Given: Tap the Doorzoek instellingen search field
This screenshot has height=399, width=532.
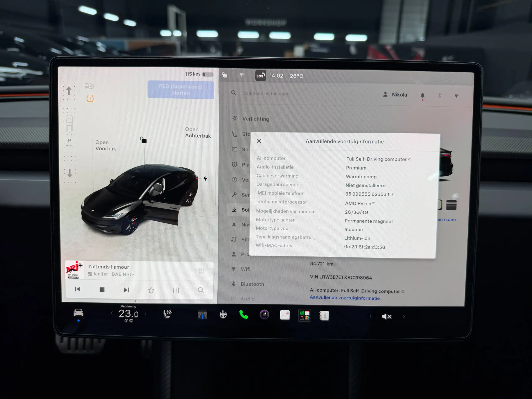Looking at the screenshot, I should pos(266,93).
